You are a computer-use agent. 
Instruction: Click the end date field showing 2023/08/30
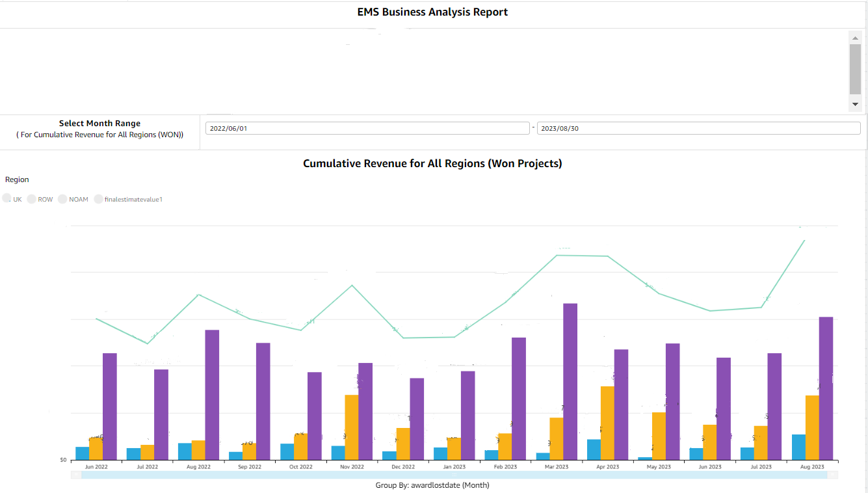698,127
